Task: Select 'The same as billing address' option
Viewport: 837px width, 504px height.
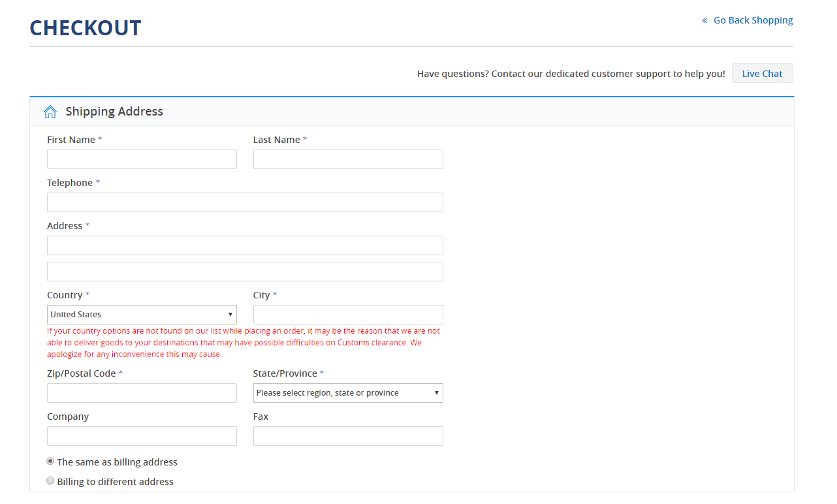Action: coord(51,461)
